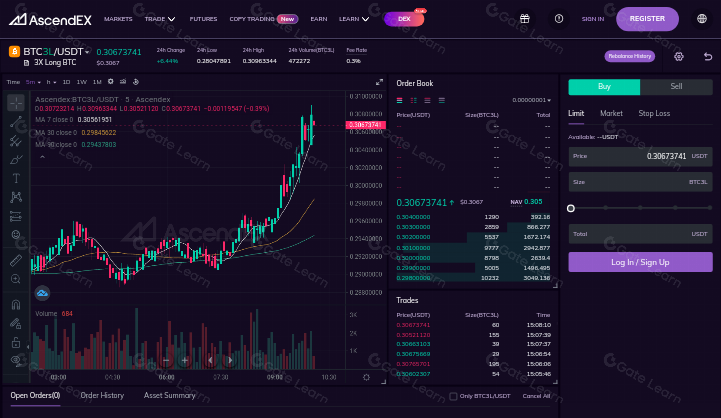The width and height of the screenshot is (721, 418).
Task: Click the Register button
Action: [647, 19]
